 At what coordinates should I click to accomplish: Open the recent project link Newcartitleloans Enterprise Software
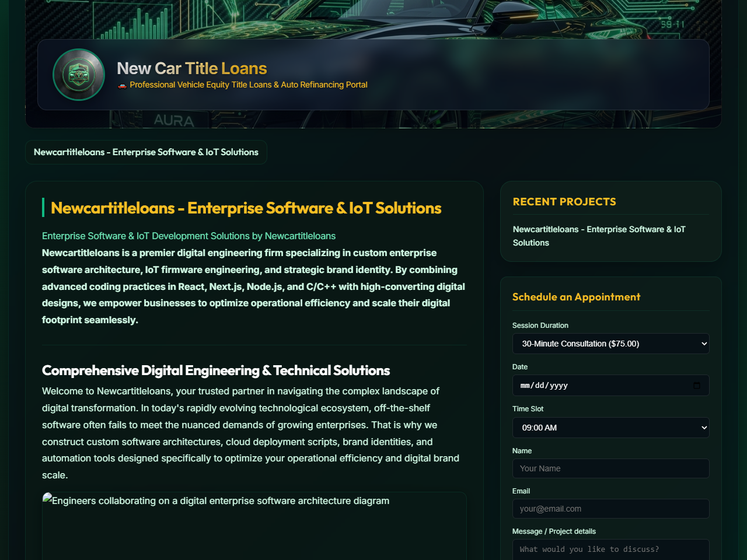coord(599,236)
